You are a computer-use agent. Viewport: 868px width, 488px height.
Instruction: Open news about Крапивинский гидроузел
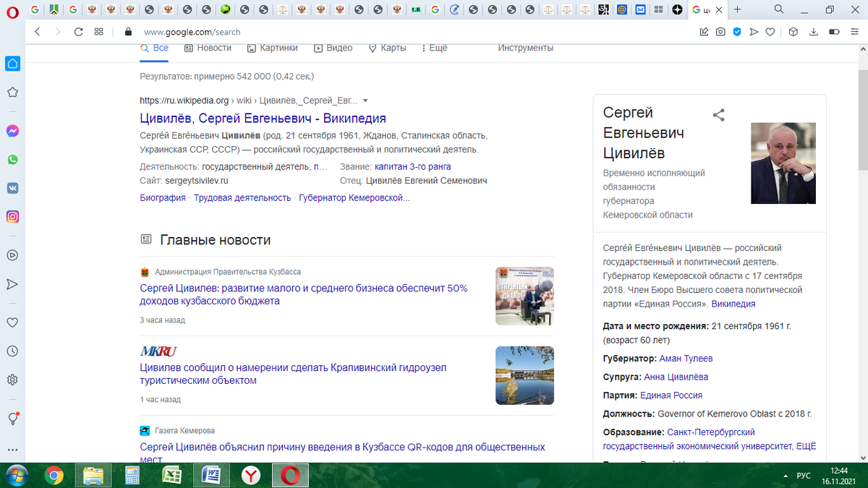tap(293, 374)
